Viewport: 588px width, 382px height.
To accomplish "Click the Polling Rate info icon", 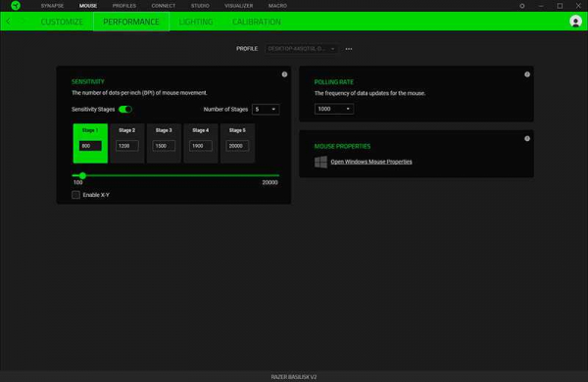I will click(527, 74).
